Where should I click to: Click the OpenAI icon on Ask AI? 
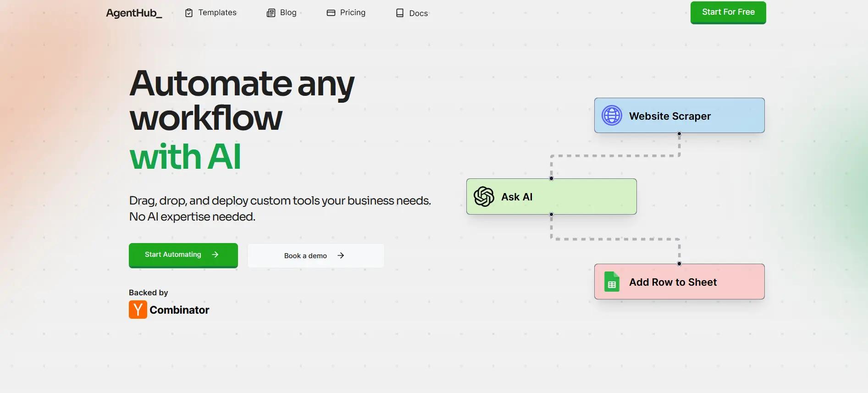tap(484, 197)
